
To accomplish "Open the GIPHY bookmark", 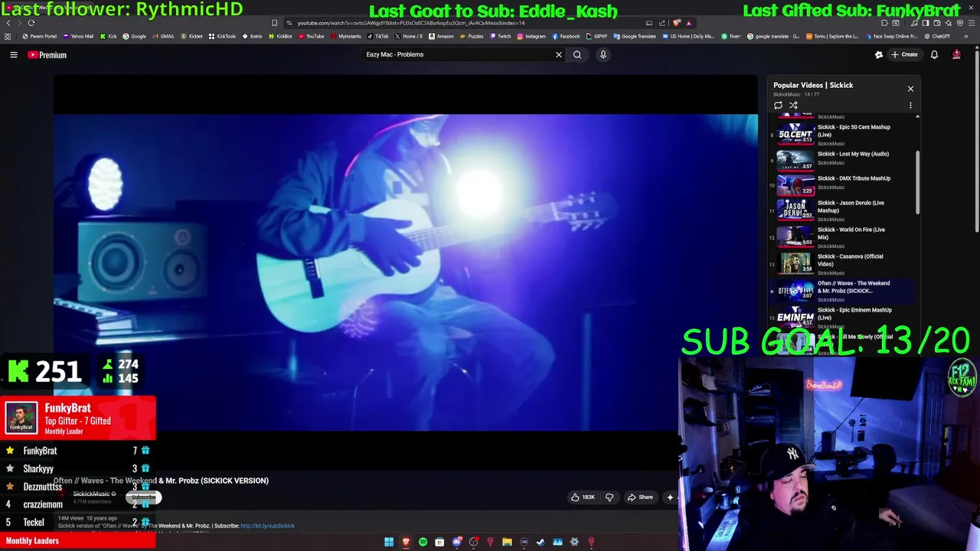I will [x=596, y=36].
